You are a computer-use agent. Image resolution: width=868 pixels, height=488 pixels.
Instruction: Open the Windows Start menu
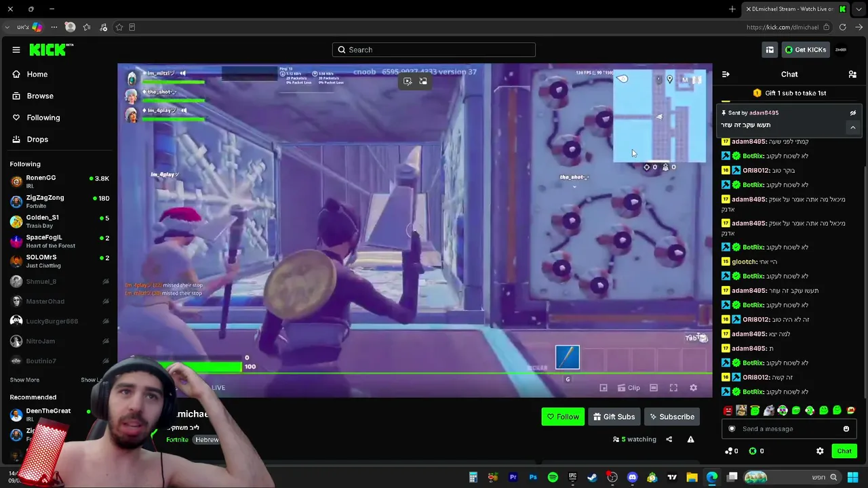pyautogui.click(x=852, y=477)
